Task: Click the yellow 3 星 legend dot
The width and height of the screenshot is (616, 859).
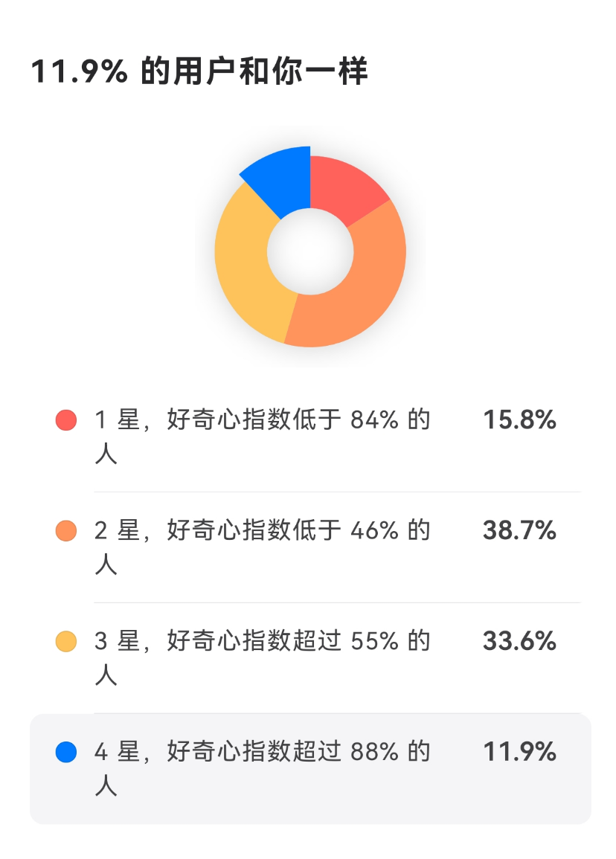Action: click(66, 641)
